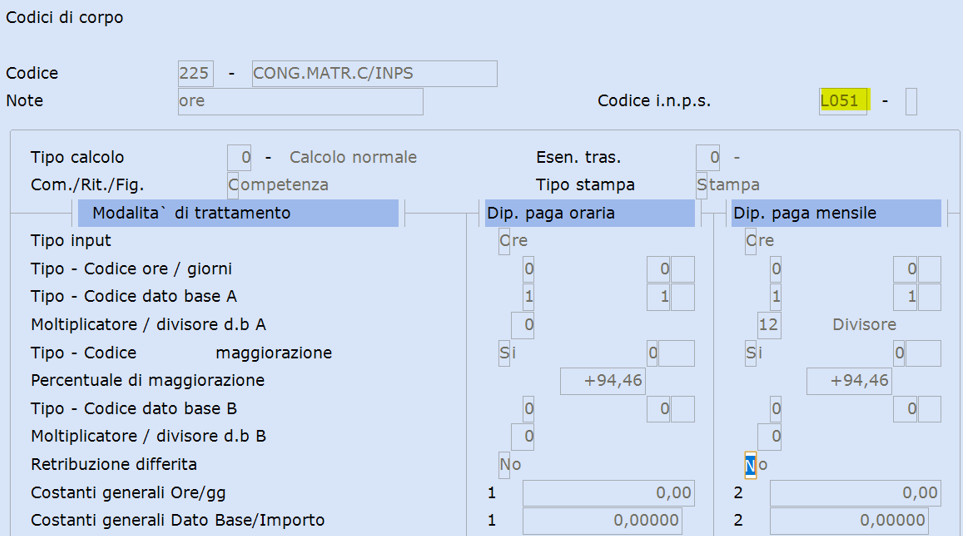
Task: Click the maggiorazione Si field under paga mensile
Action: click(750, 353)
